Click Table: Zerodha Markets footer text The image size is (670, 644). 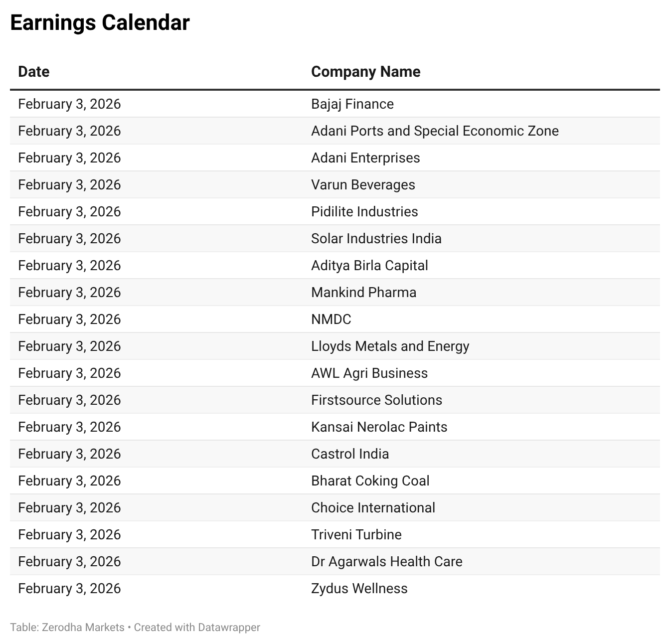pos(67,627)
